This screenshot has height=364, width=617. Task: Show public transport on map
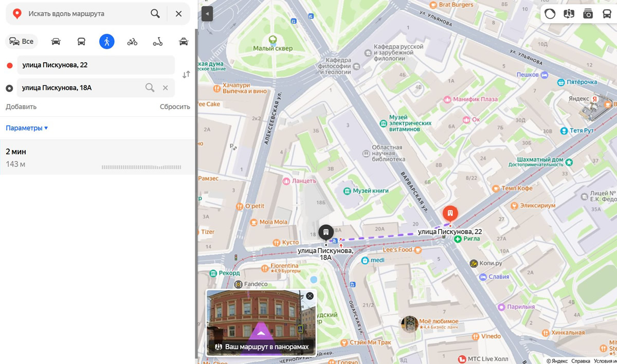607,14
